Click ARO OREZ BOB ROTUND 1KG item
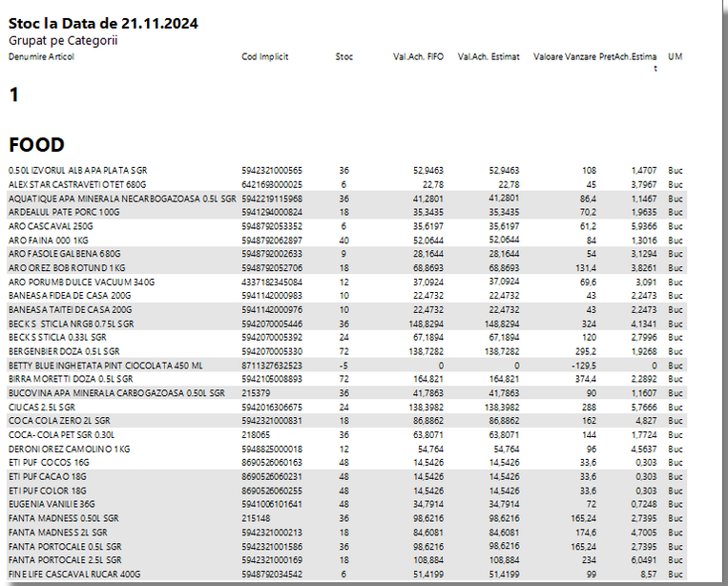Viewport: 728px width, 586px height. [x=67, y=268]
